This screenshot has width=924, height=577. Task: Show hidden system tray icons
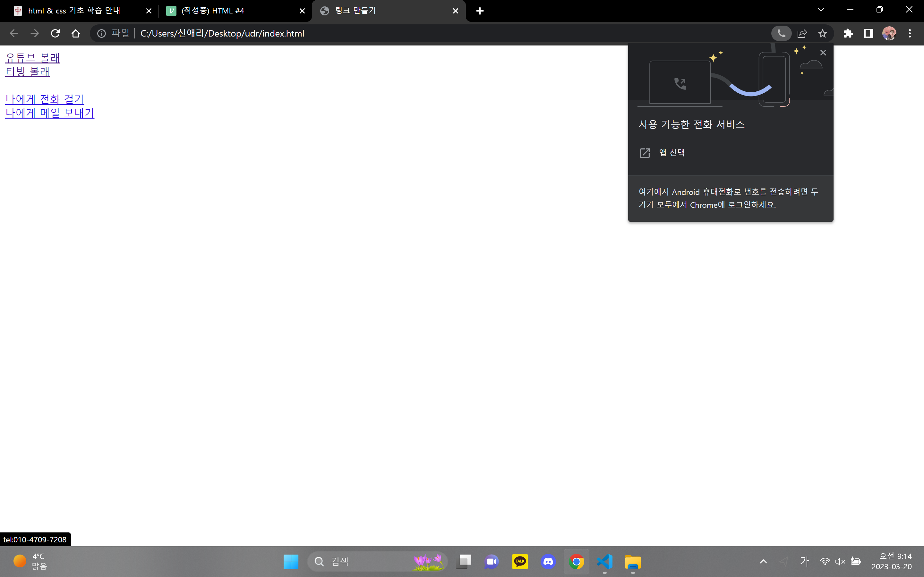pos(763,561)
